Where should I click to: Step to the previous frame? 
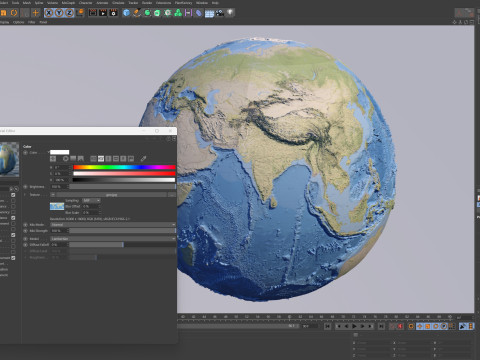346,326
